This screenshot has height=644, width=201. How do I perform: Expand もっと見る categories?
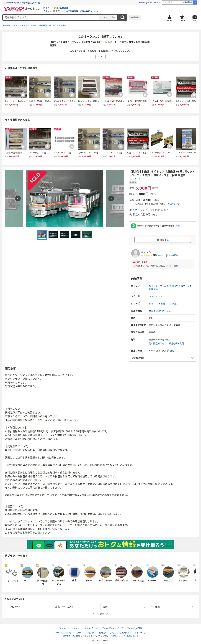click(x=100, y=614)
